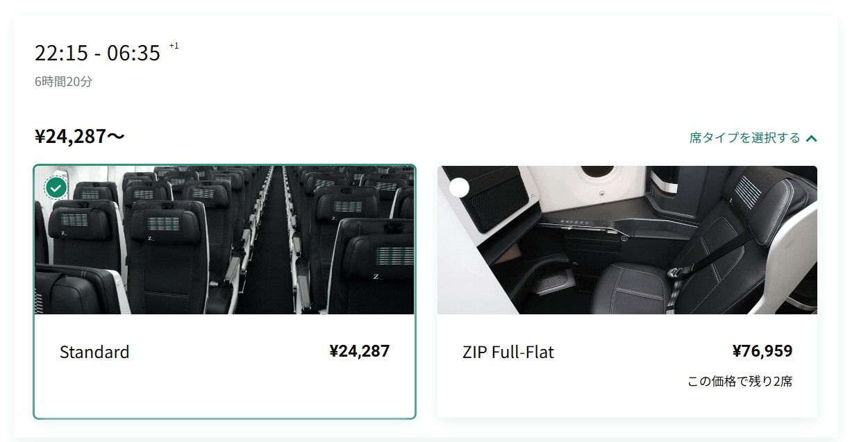Viewport: 868px width, 442px height.
Task: Click the ¥24,287〜 starting price heading
Action: pyautogui.click(x=79, y=136)
